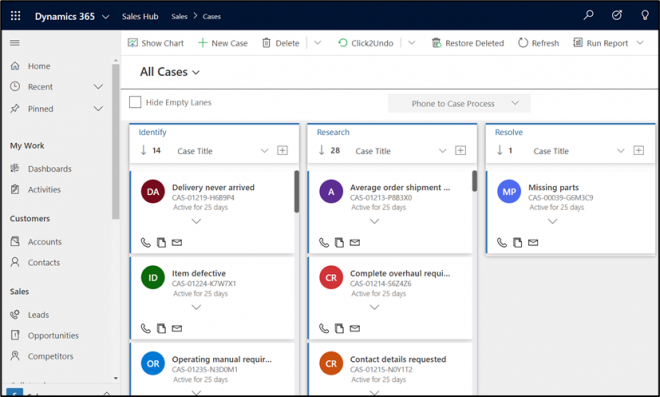Click the New Case button
This screenshot has height=397, width=660.
pos(223,43)
